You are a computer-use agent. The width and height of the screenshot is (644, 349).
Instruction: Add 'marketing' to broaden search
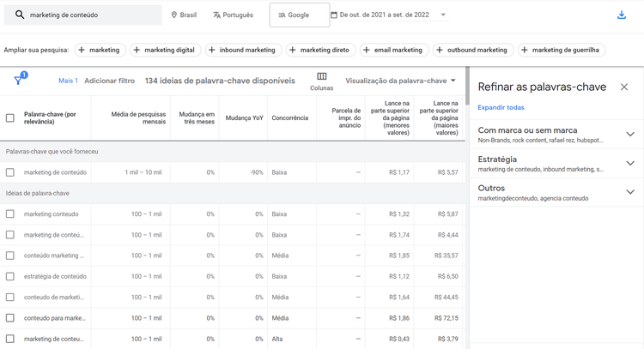tap(100, 50)
